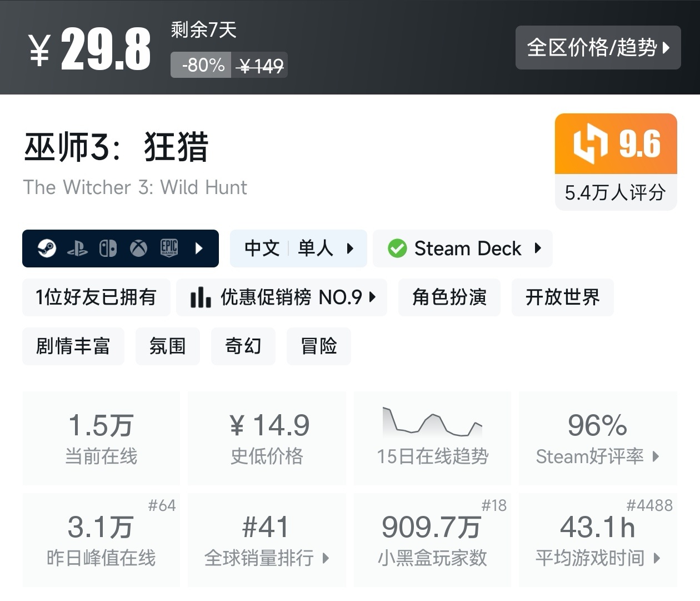Tap the ¥14.9 史低价格 stat card

pyautogui.click(x=267, y=438)
